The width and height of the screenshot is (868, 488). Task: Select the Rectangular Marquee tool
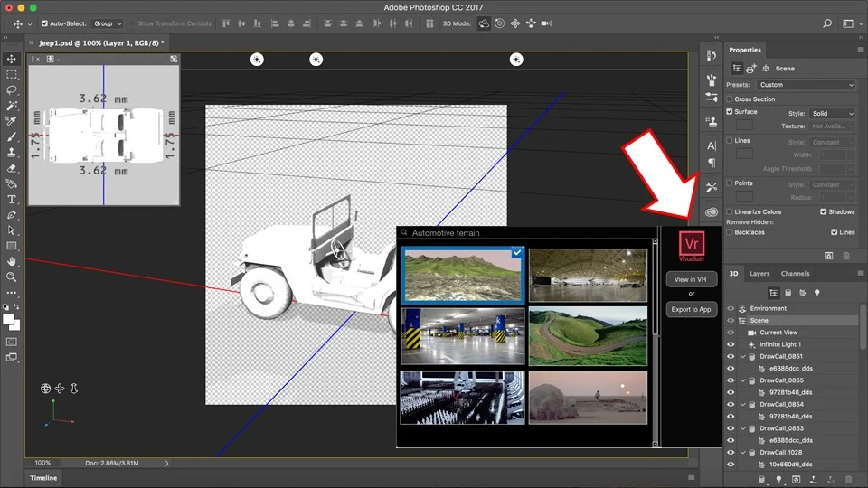click(x=11, y=74)
